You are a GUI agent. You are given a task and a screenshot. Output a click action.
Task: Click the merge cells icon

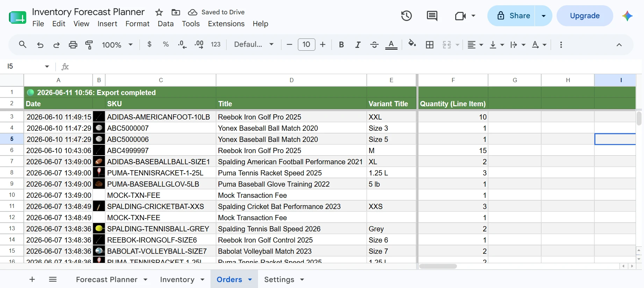tap(447, 45)
